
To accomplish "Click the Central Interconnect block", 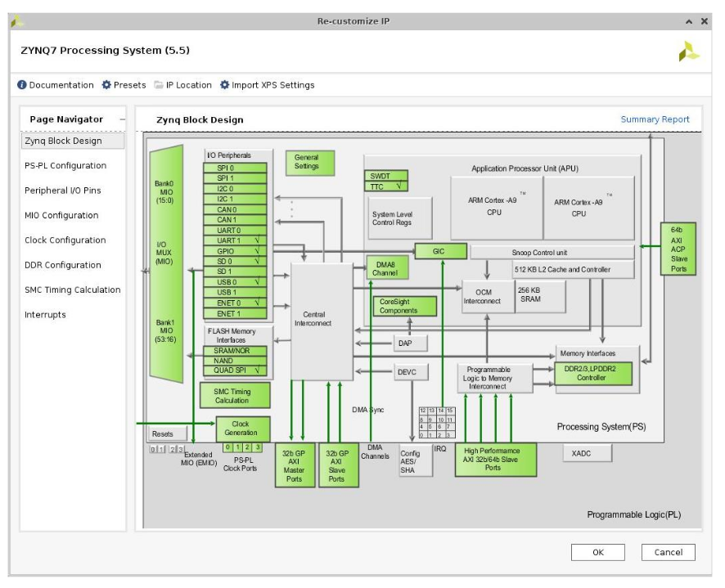I will [322, 321].
